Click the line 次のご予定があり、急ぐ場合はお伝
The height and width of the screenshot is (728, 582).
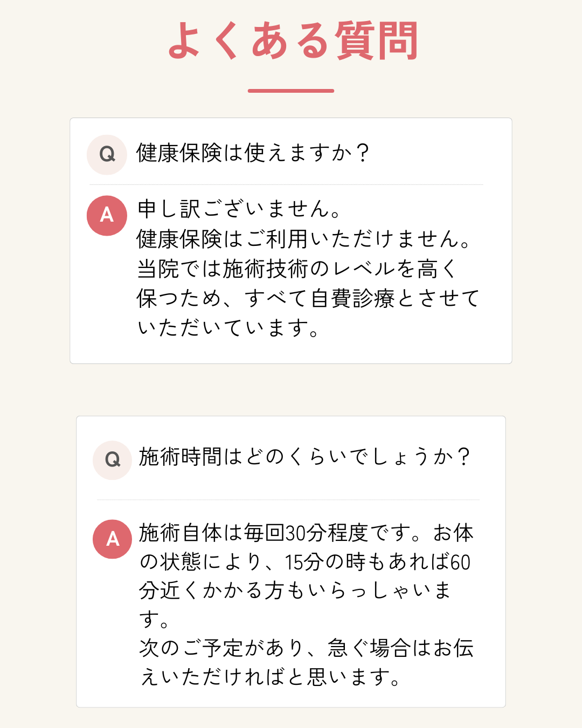tap(306, 648)
